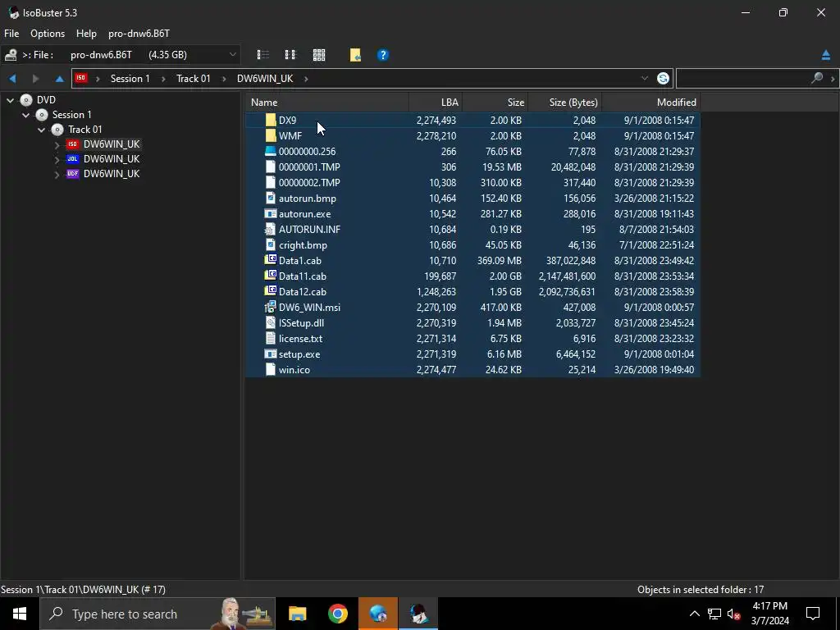
Task: Expand the JOL DW6WIN_UK tree node
Action: pyautogui.click(x=57, y=159)
